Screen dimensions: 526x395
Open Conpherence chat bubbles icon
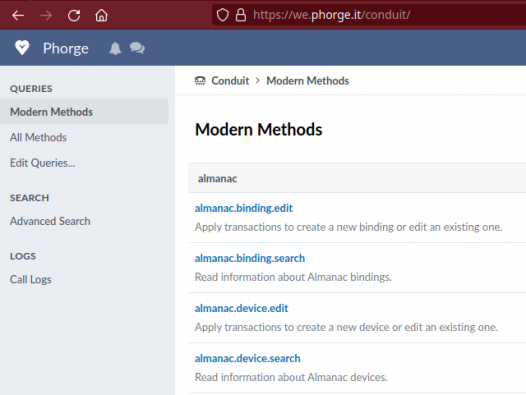[x=137, y=48]
